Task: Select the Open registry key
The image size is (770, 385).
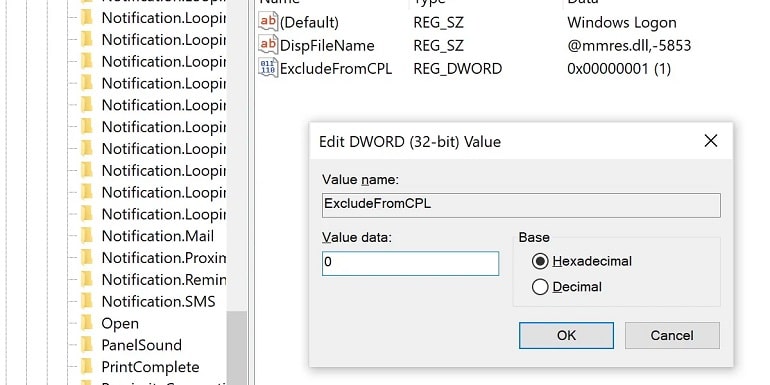Action: (x=120, y=324)
